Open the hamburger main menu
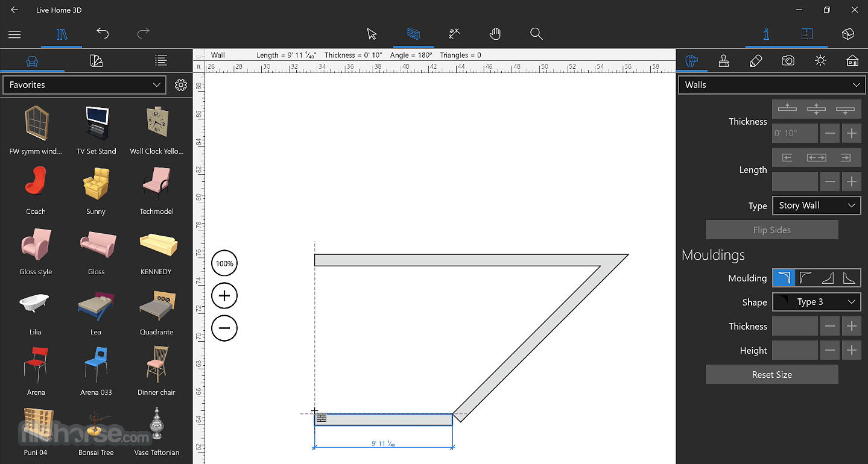 [x=14, y=34]
